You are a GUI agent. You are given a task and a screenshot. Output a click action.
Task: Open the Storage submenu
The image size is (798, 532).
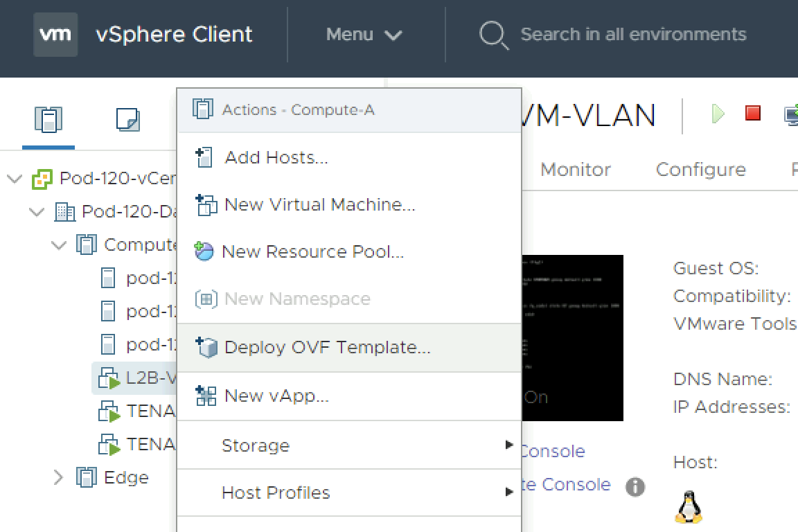coord(256,445)
